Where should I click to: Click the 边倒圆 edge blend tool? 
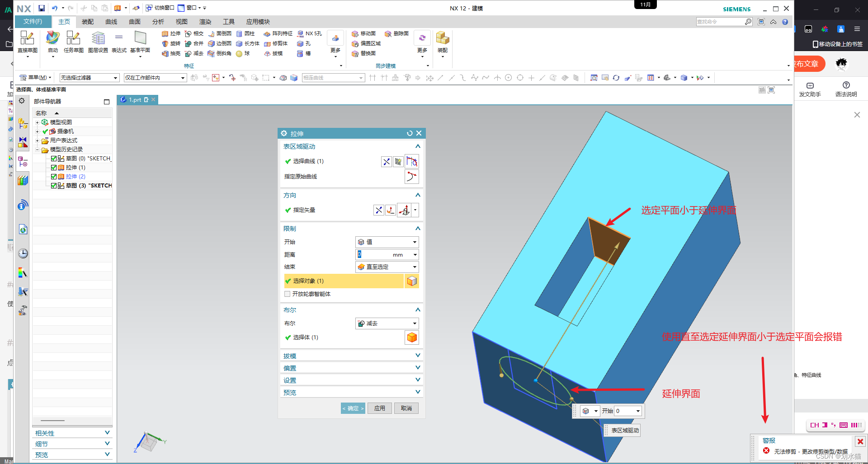pos(220,43)
